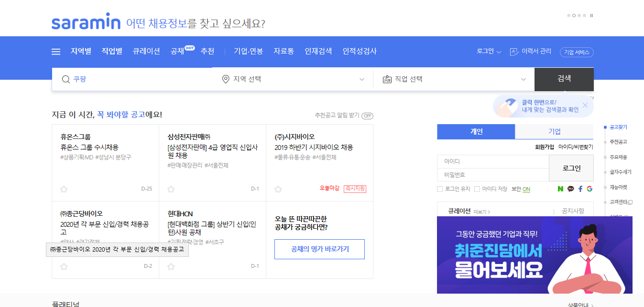Image resolution: width=644 pixels, height=307 pixels.
Task: Toggle 추천공고 알림 받기 OFF switch
Action: 367,116
